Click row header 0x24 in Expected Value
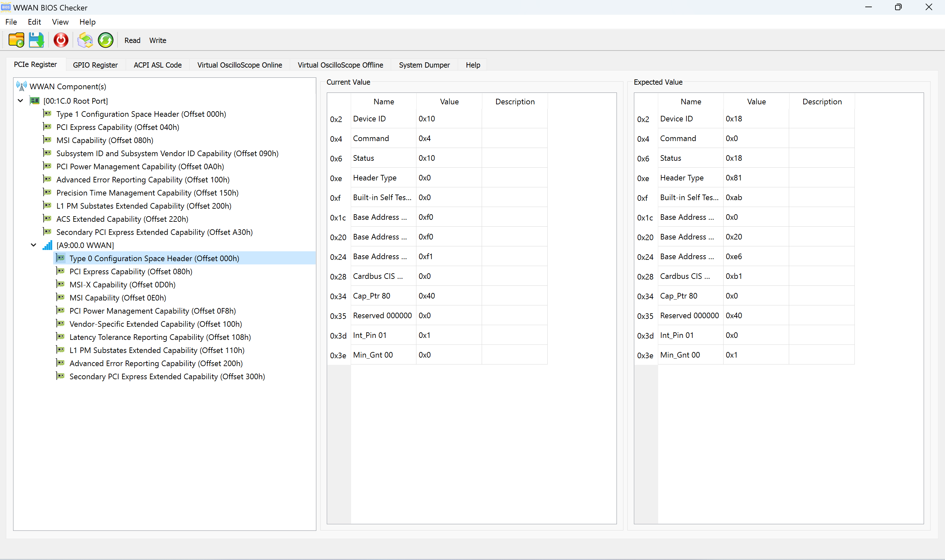The width and height of the screenshot is (945, 560). click(x=646, y=257)
